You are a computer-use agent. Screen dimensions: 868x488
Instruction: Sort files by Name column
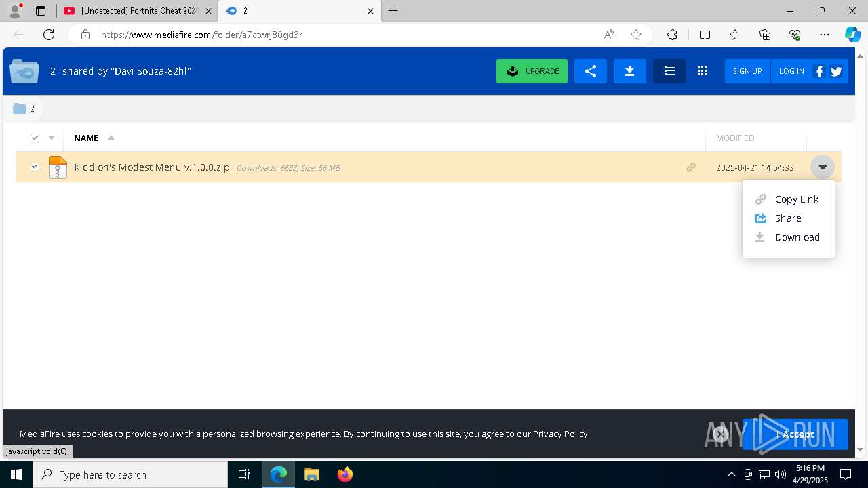pos(86,138)
